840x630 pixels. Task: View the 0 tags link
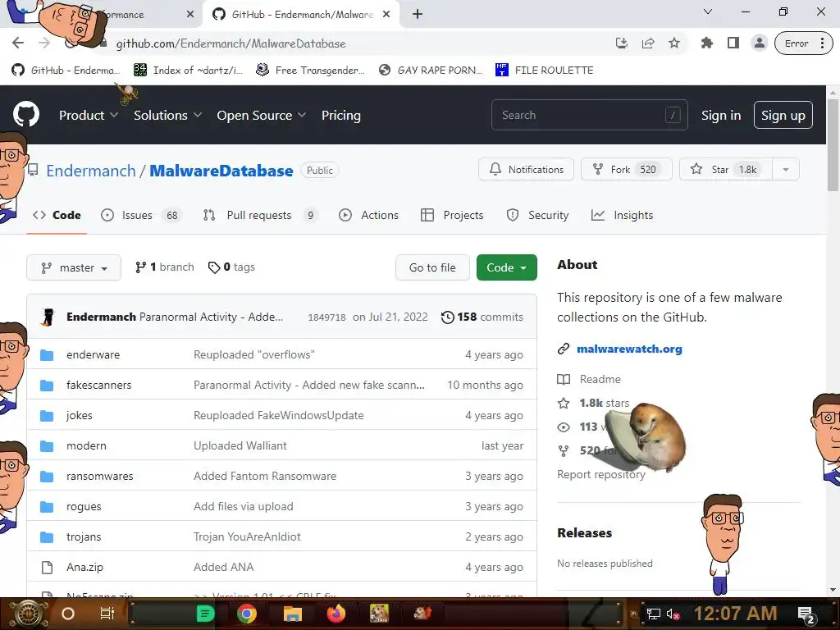click(x=231, y=267)
